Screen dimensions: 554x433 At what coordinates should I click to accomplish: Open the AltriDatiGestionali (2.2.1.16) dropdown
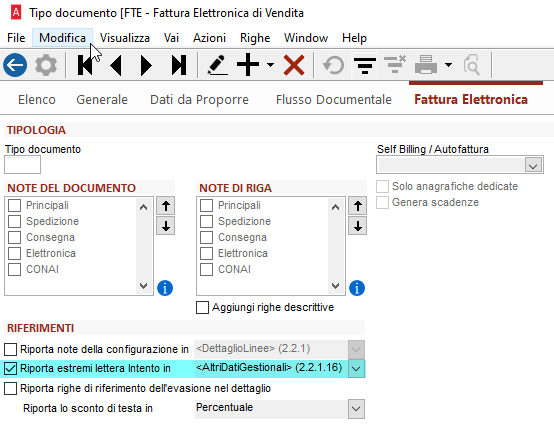[x=356, y=368]
